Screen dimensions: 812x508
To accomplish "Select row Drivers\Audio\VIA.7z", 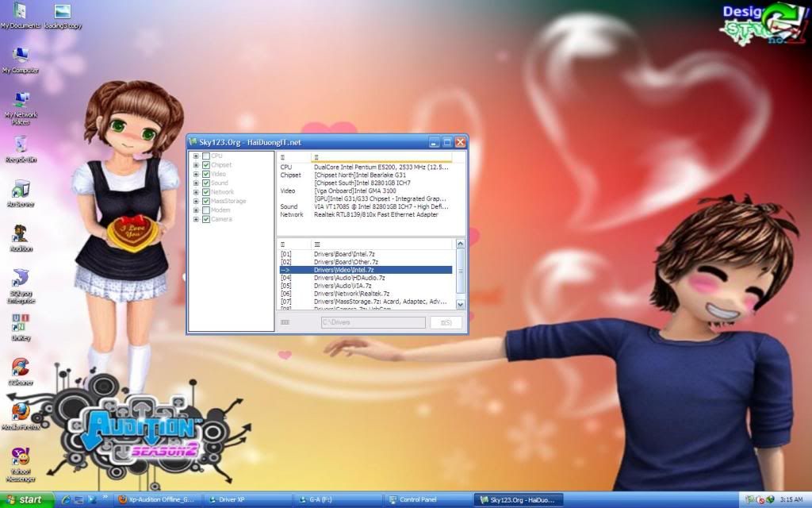I will click(x=366, y=286).
